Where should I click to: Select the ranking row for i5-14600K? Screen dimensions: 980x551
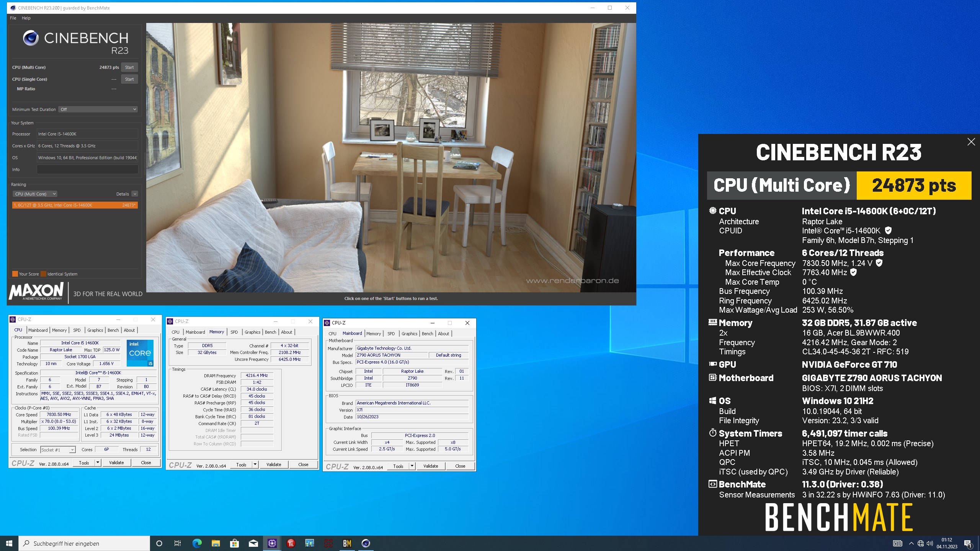click(x=75, y=205)
